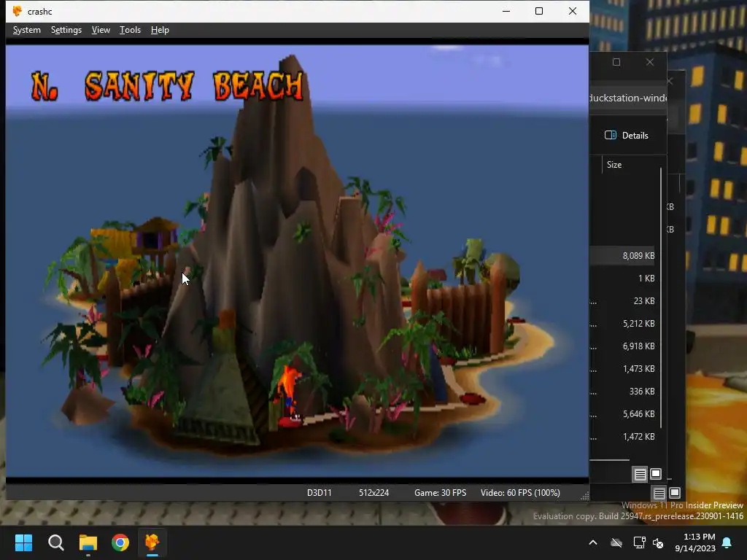The width and height of the screenshot is (747, 560).
Task: Click the 512x224 resolution status entry
Action: point(374,493)
